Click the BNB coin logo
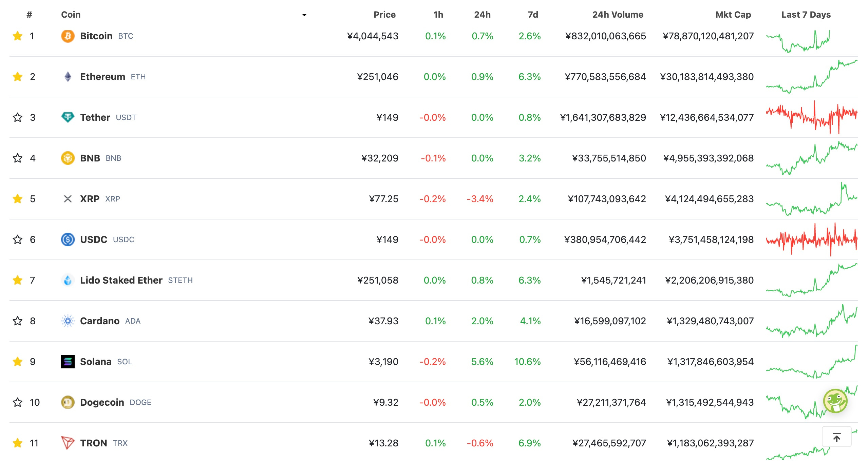Viewport: 868px width, 462px height. [x=68, y=158]
